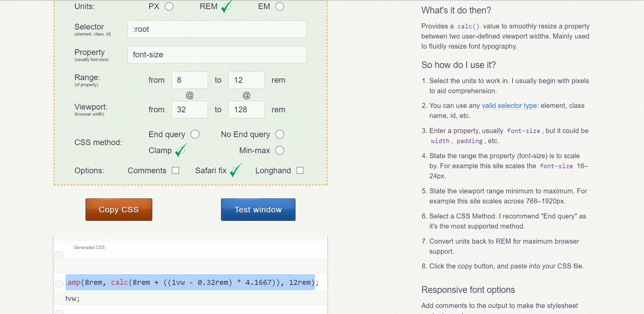644x314 pixels.
Task: Click the Selector input field
Action: 217,29
